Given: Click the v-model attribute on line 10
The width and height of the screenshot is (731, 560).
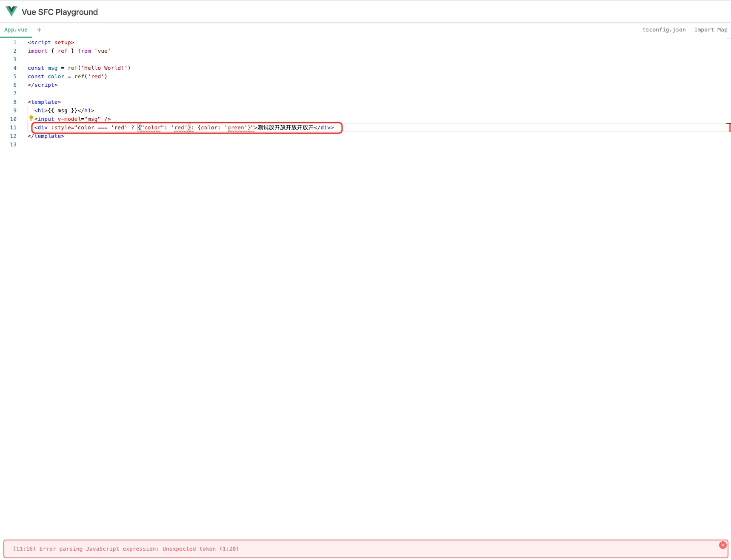Looking at the screenshot, I should pos(69,119).
